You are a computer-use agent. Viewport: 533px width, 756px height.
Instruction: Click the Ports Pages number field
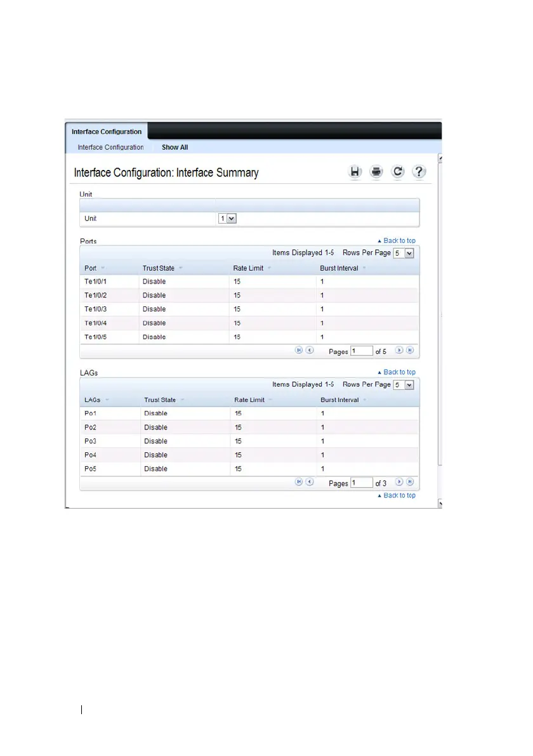362,351
